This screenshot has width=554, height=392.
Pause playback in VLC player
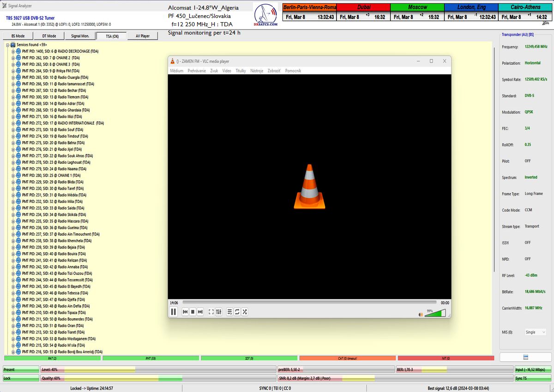tap(174, 312)
